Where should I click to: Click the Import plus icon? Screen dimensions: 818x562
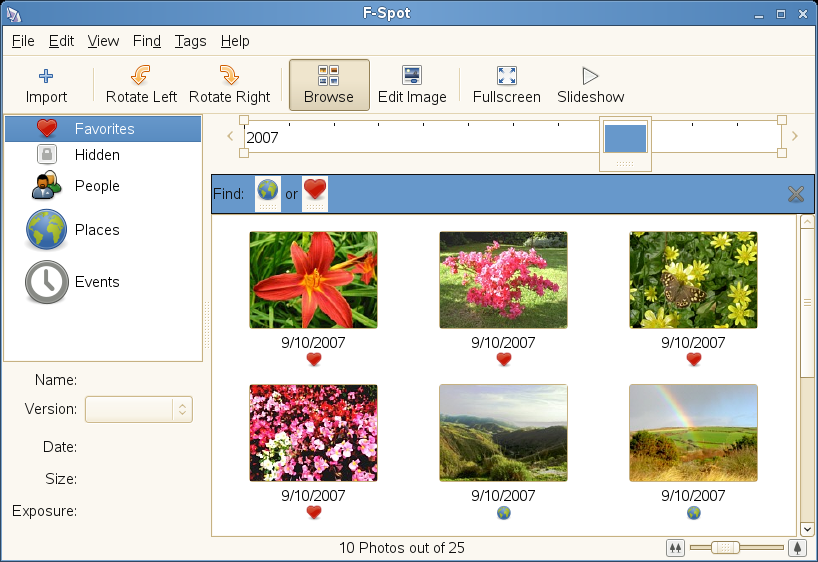pos(46,76)
